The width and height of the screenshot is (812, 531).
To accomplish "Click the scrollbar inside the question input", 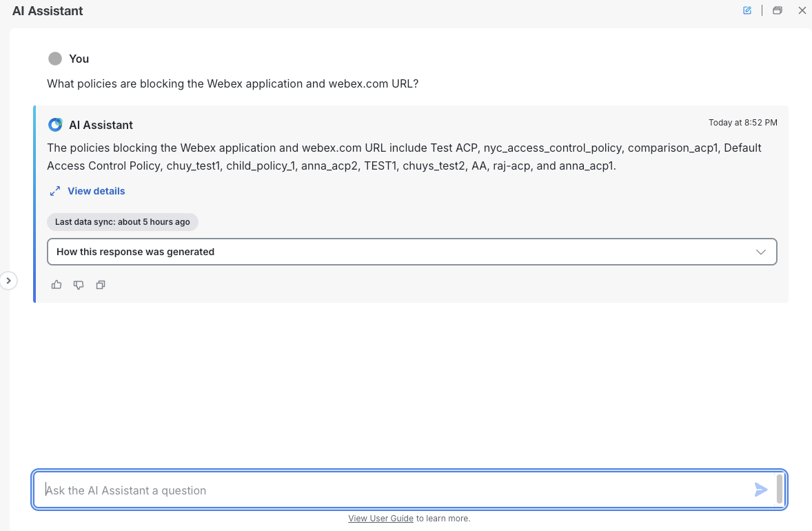I will (x=780, y=489).
